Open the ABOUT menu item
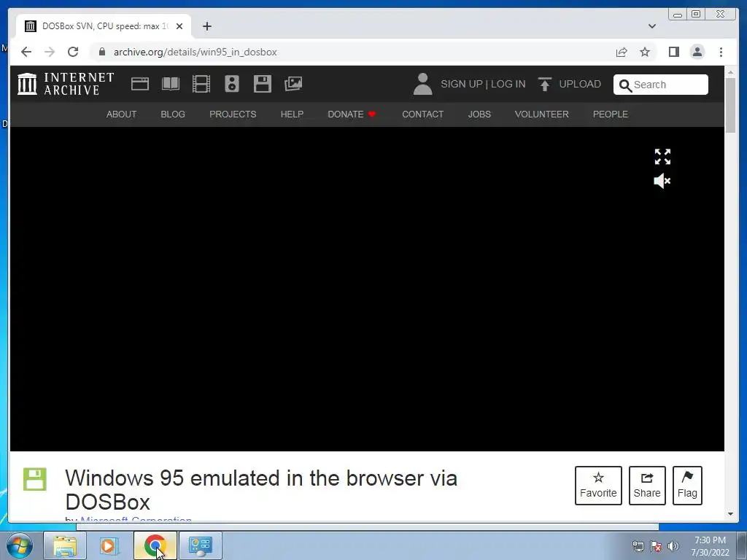The height and width of the screenshot is (560, 747). [x=122, y=114]
